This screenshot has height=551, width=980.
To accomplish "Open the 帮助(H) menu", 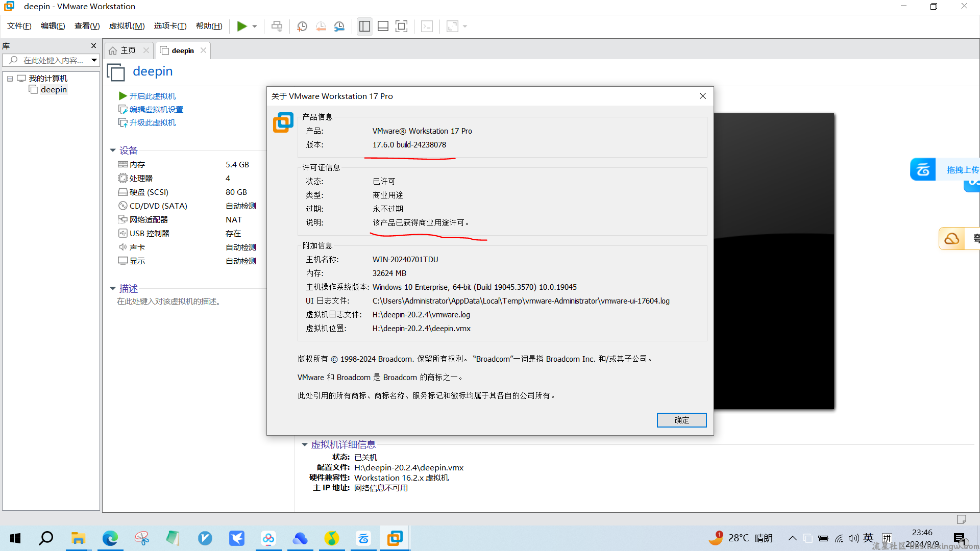I will point(209,26).
